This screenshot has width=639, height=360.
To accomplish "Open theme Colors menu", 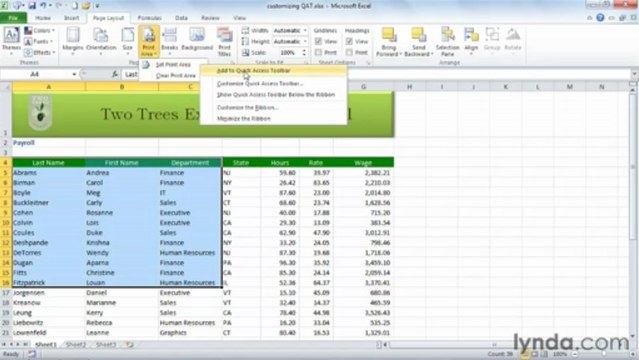I will 39,31.
